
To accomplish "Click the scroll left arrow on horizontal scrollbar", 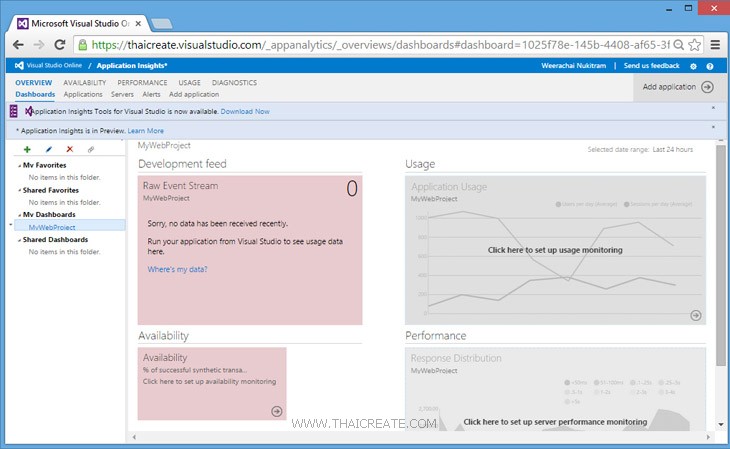I will point(135,437).
